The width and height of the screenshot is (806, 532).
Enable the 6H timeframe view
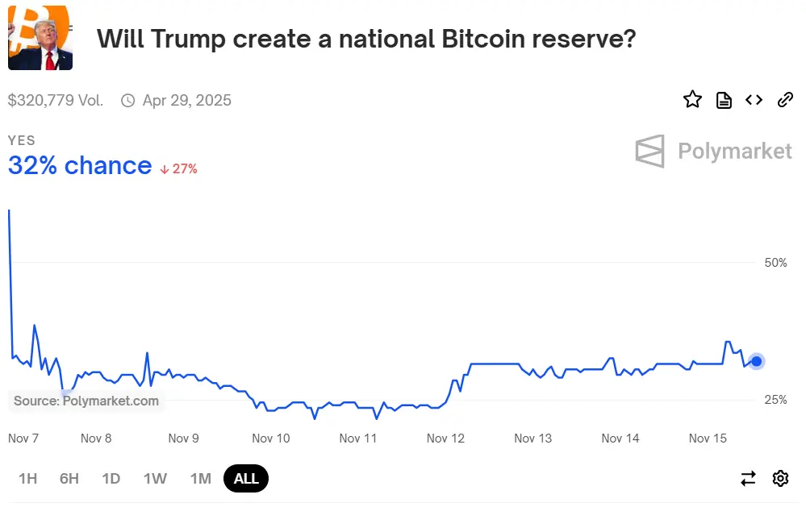69,478
